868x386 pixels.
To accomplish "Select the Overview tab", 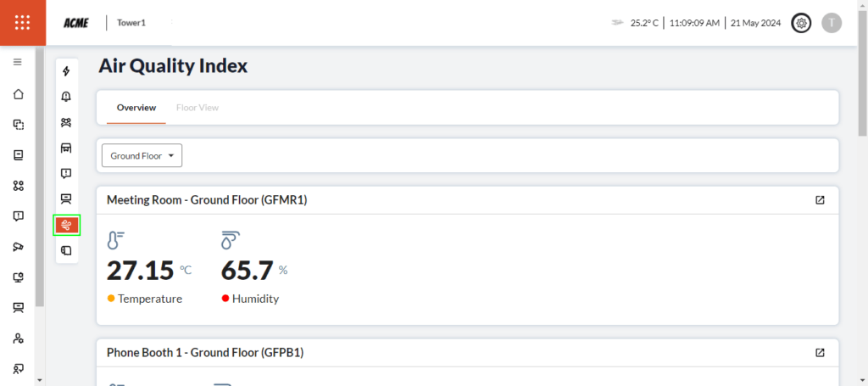I will pyautogui.click(x=136, y=108).
